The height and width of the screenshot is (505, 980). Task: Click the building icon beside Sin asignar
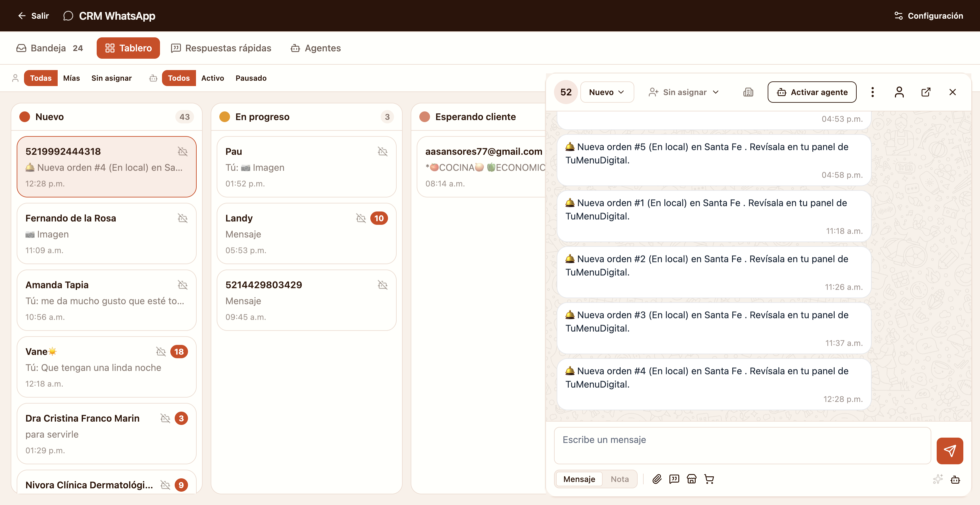(x=748, y=92)
